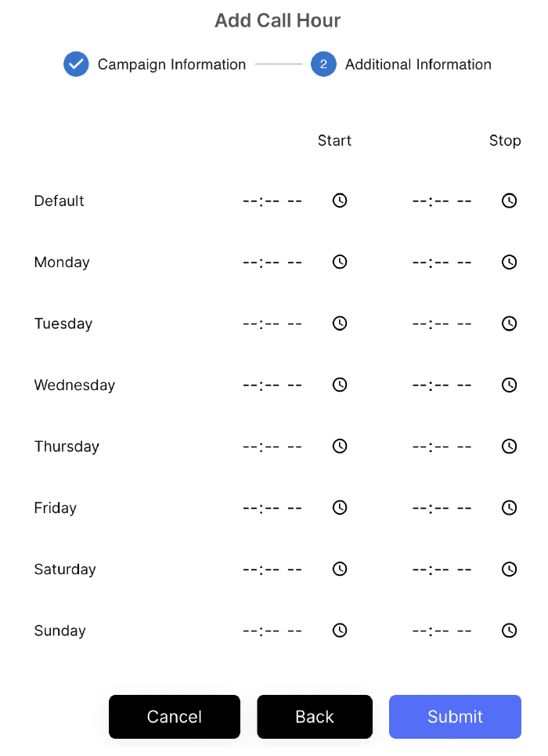Image resolution: width=548 pixels, height=756 pixels.
Task: Click the Friday stop time clock icon
Action: point(509,507)
